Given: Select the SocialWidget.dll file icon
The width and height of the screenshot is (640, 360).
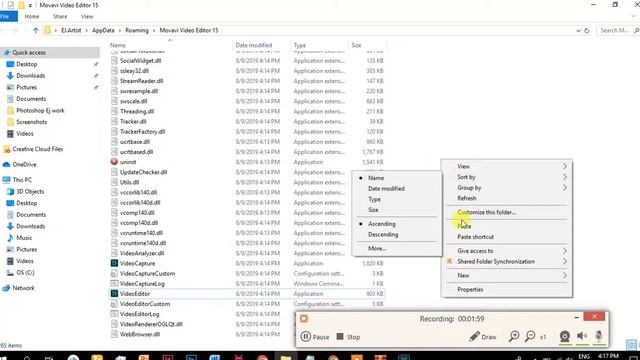Looking at the screenshot, I should click(114, 60).
